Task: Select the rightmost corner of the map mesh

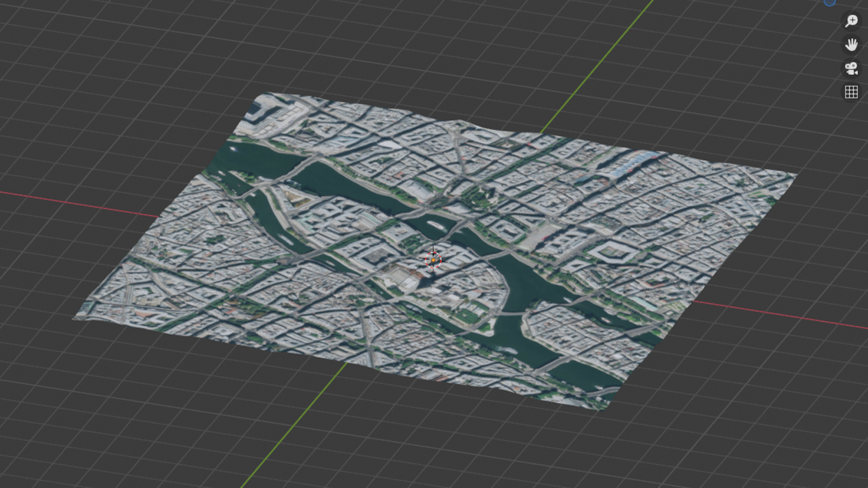Action: [x=794, y=174]
